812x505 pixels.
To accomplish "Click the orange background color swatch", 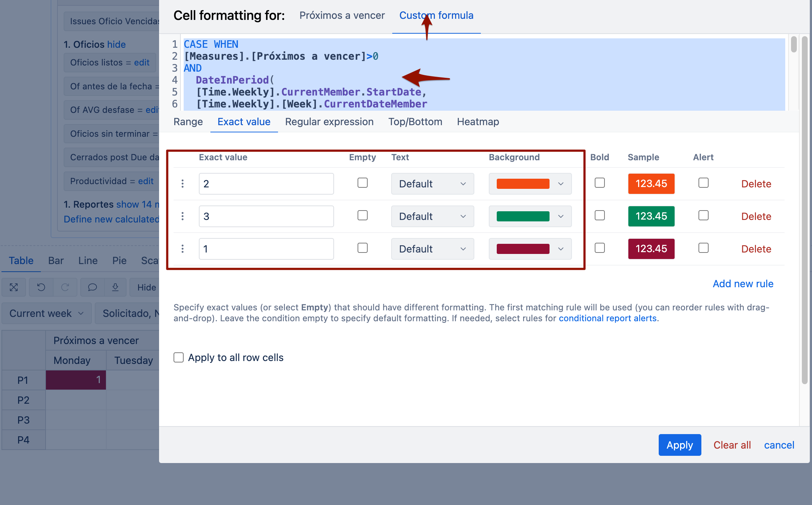I will (x=523, y=184).
